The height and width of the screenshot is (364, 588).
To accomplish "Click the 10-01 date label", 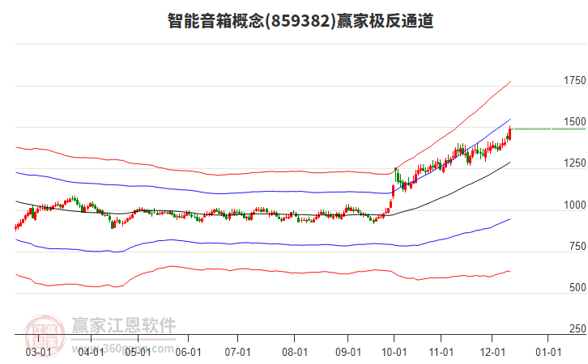I will 394,352.
